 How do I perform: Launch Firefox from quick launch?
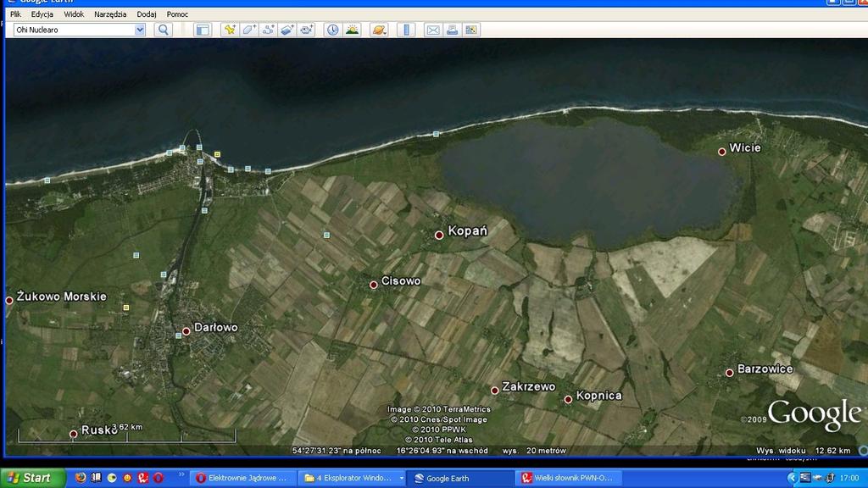(81, 478)
